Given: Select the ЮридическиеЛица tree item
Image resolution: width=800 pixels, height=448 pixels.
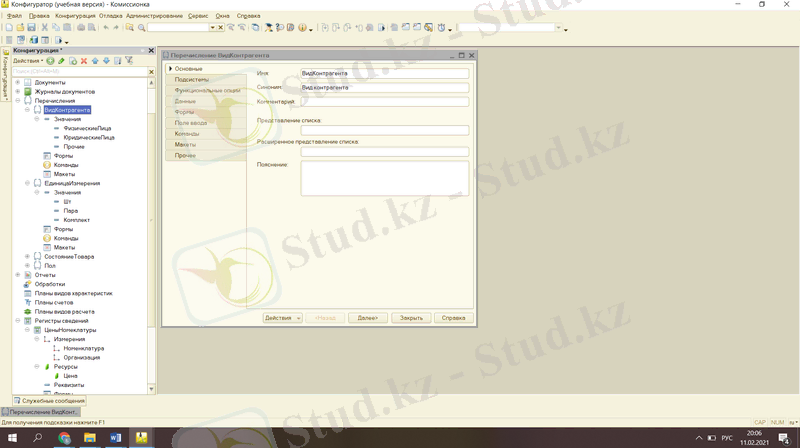Looking at the screenshot, I should [x=89, y=137].
